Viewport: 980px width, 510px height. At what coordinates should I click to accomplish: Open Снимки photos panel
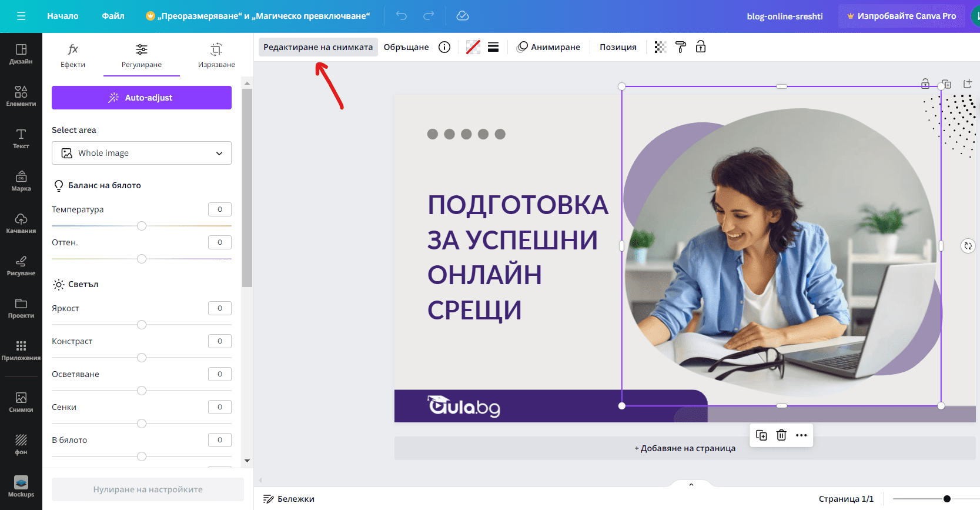[21, 402]
